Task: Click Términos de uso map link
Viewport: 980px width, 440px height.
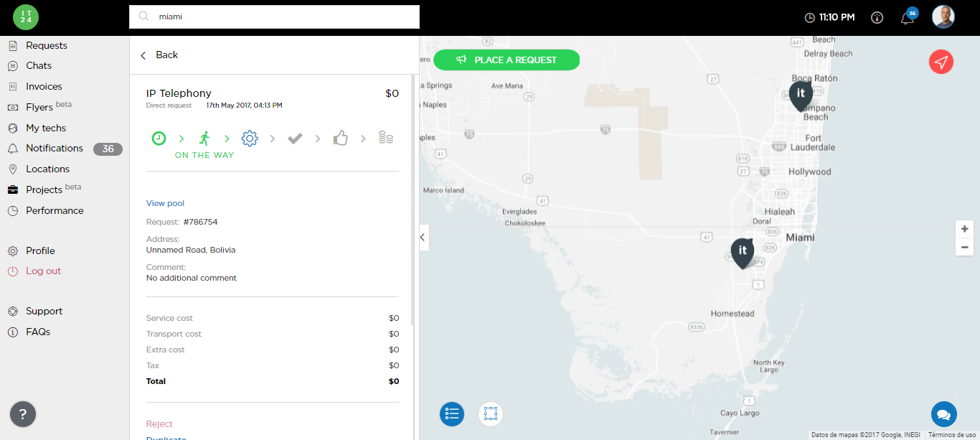Action: coord(951,435)
